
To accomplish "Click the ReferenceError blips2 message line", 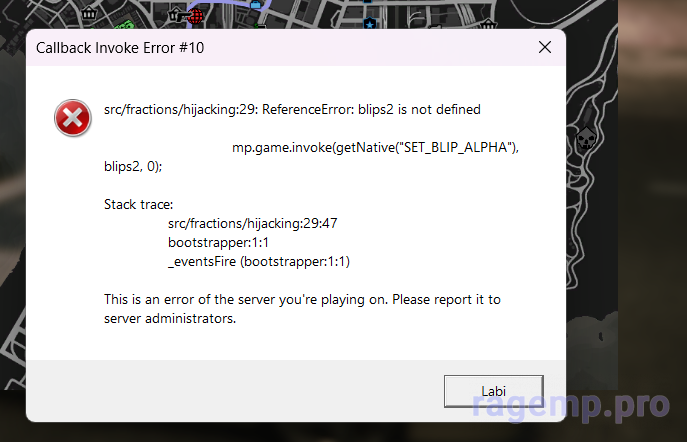I will [292, 110].
